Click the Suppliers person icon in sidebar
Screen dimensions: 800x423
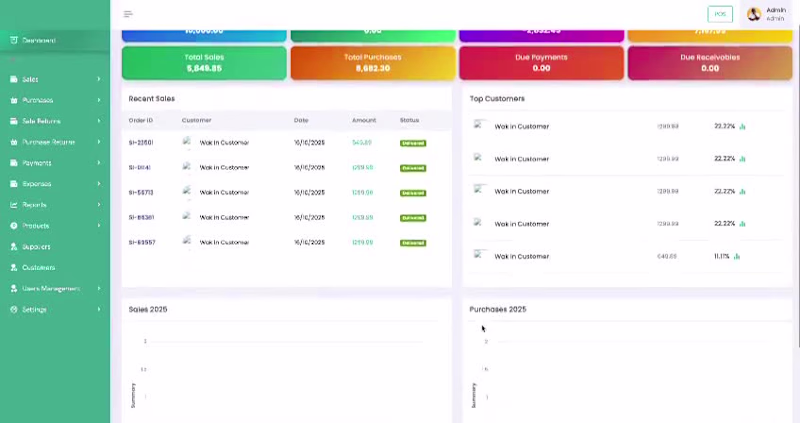[14, 246]
